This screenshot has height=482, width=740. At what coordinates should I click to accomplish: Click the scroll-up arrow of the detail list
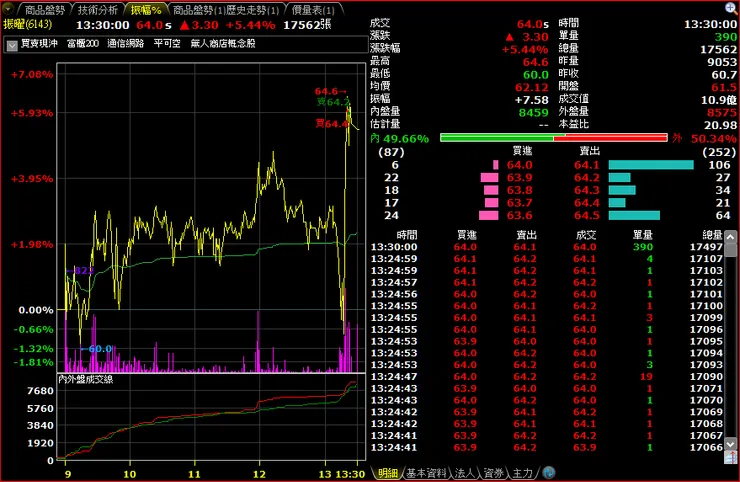tap(731, 236)
